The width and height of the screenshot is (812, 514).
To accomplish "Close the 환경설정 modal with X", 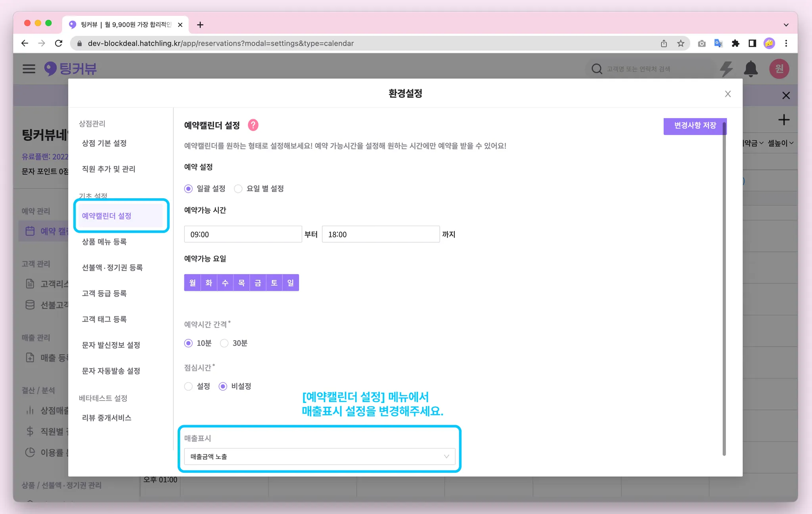I will (728, 94).
